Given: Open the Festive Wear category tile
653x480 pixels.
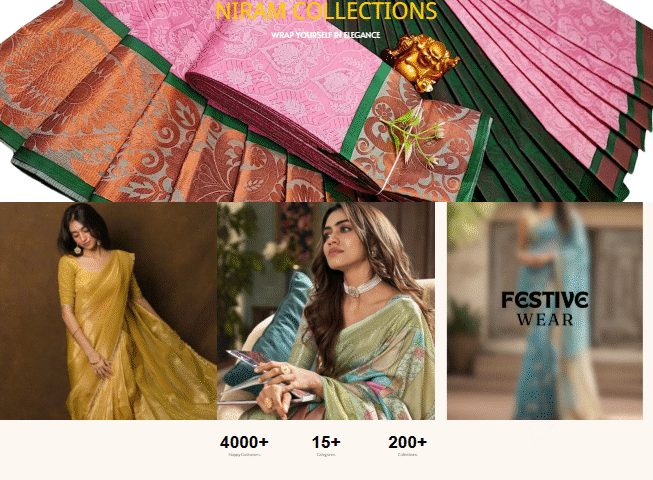Looking at the screenshot, I should coord(545,311).
